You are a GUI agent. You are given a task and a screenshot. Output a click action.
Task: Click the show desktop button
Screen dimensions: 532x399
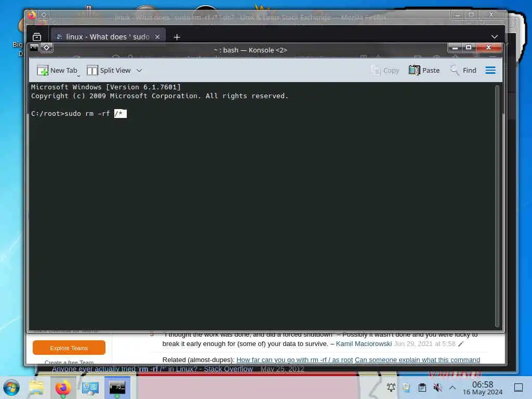pos(518,388)
